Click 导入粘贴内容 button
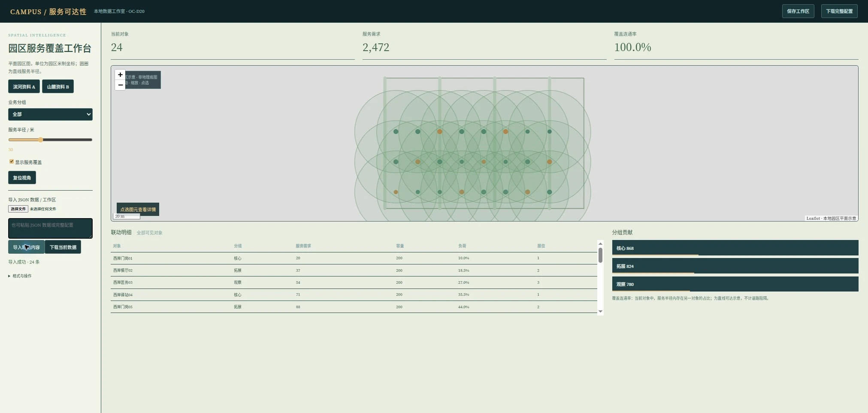Image resolution: width=868 pixels, height=413 pixels. 26,247
